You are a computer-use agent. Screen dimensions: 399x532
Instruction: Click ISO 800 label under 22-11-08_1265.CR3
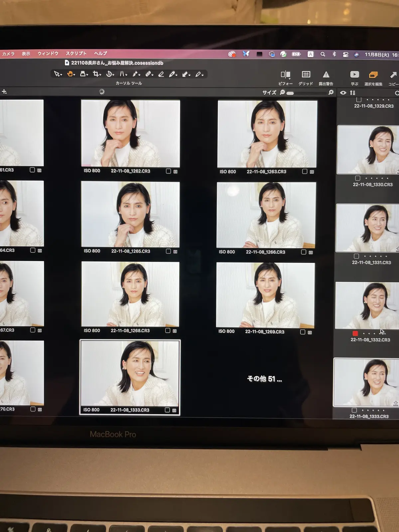[92, 251]
